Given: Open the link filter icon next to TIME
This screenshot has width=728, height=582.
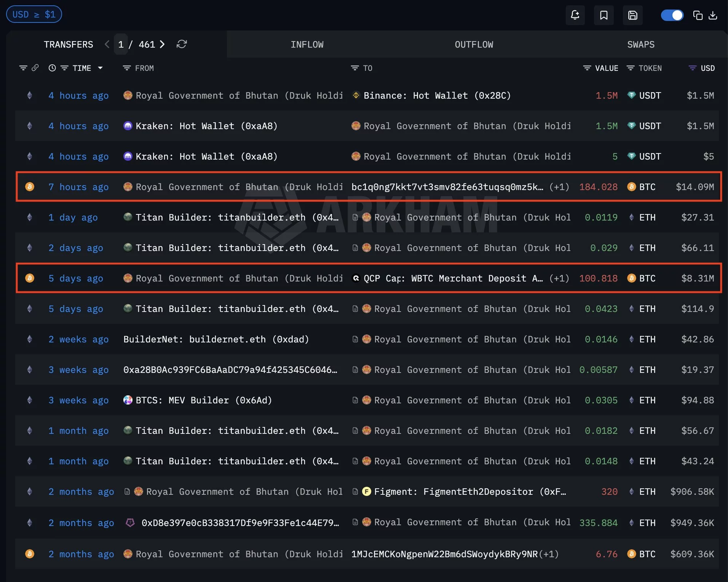Looking at the screenshot, I should pos(35,68).
